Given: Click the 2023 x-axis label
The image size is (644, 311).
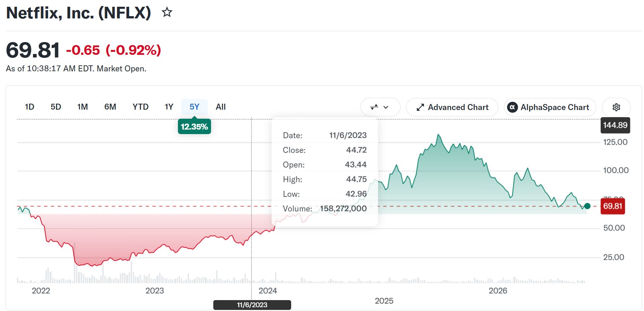Looking at the screenshot, I should tap(155, 291).
